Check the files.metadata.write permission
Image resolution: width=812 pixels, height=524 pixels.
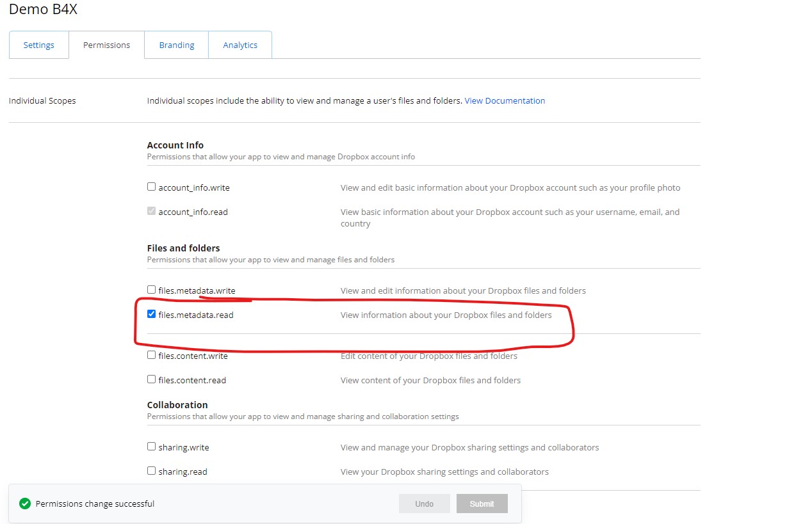pos(151,290)
